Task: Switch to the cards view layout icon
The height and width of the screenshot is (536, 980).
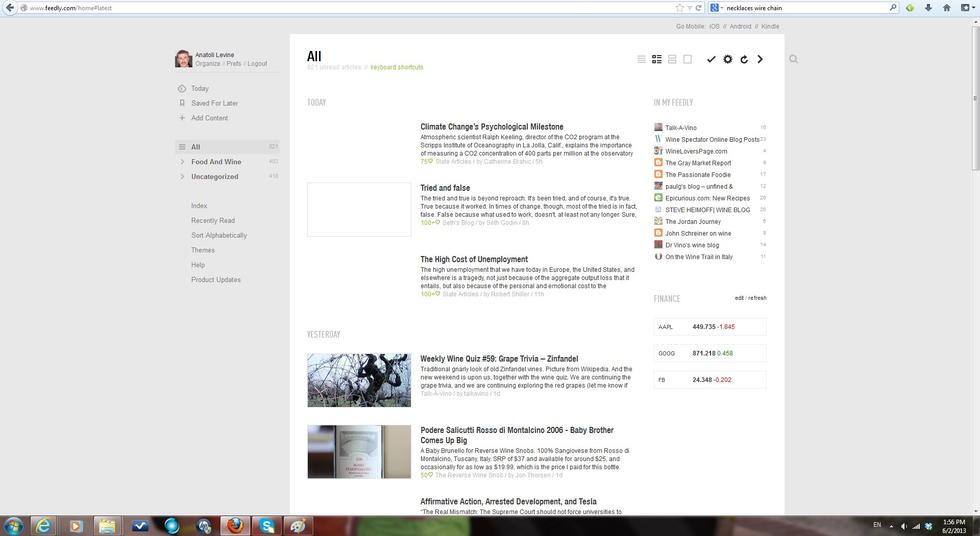Action: (672, 60)
